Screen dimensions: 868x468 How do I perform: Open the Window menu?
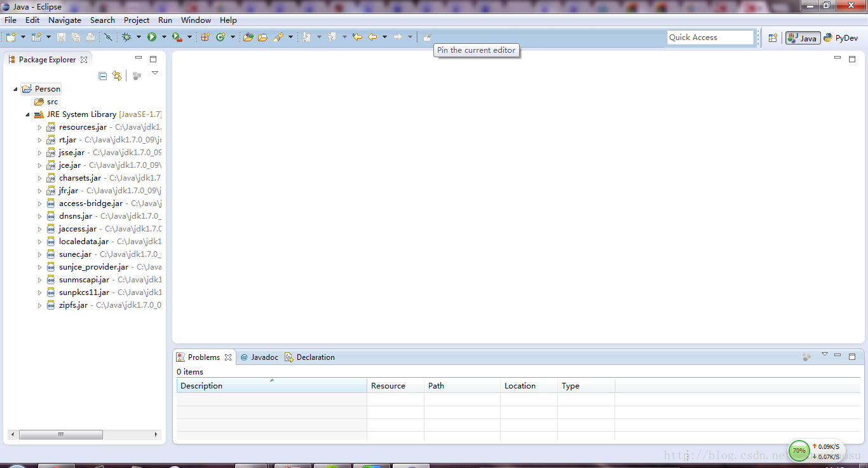pyautogui.click(x=196, y=20)
